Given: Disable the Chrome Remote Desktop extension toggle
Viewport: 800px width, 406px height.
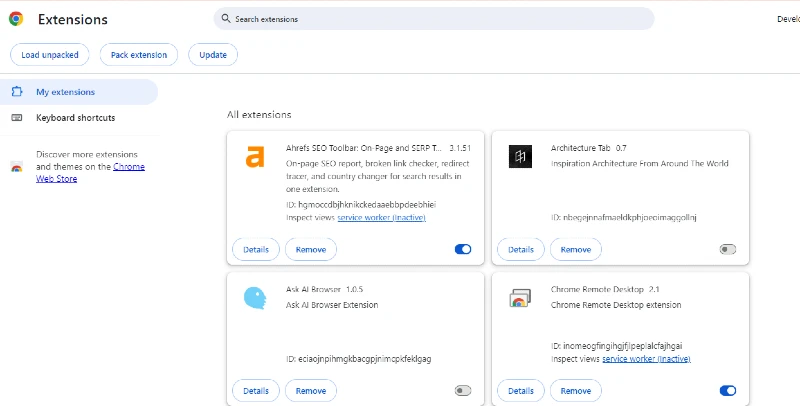Looking at the screenshot, I should pyautogui.click(x=728, y=391).
